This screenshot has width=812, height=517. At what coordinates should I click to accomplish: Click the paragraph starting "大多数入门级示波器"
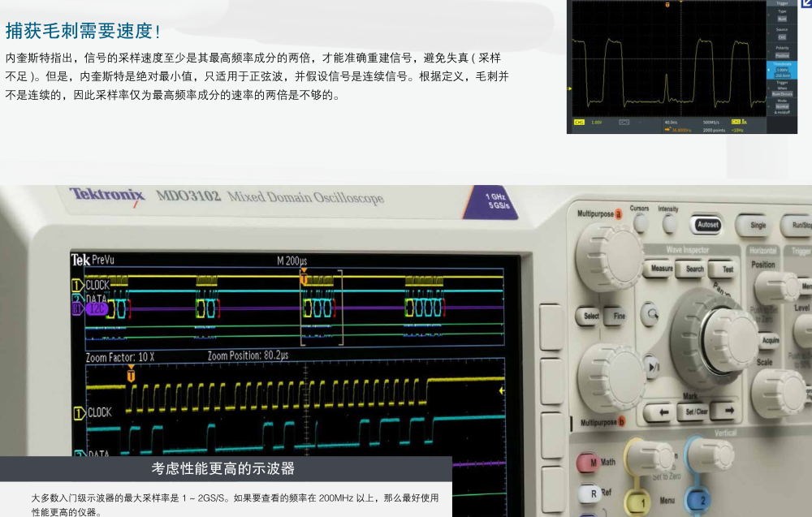pos(235,505)
